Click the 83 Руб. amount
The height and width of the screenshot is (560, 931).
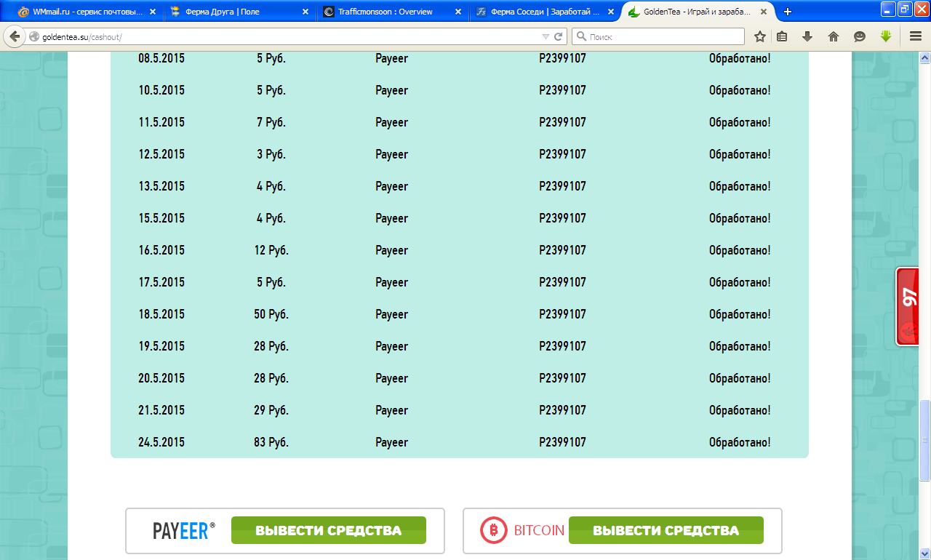point(271,442)
